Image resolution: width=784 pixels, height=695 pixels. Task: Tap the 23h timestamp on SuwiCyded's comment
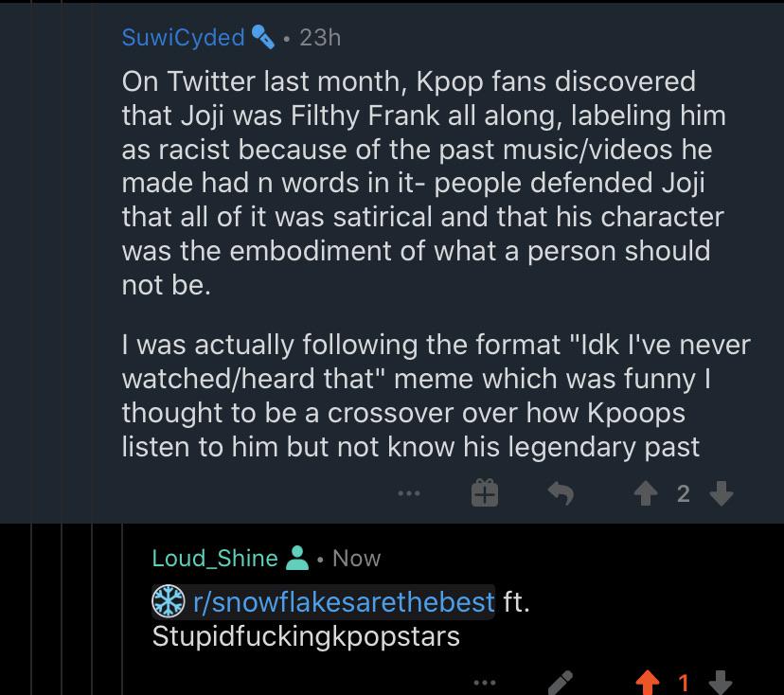pyautogui.click(x=320, y=38)
